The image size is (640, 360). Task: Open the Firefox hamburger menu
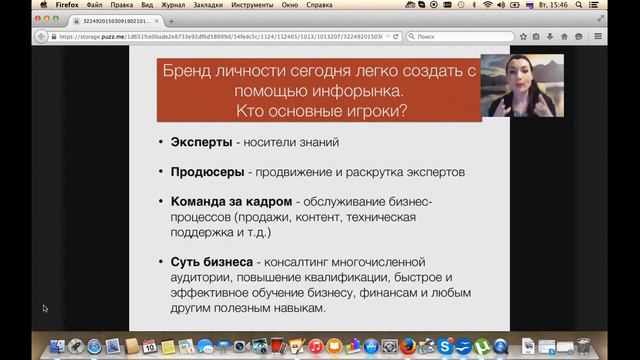pyautogui.click(x=598, y=36)
